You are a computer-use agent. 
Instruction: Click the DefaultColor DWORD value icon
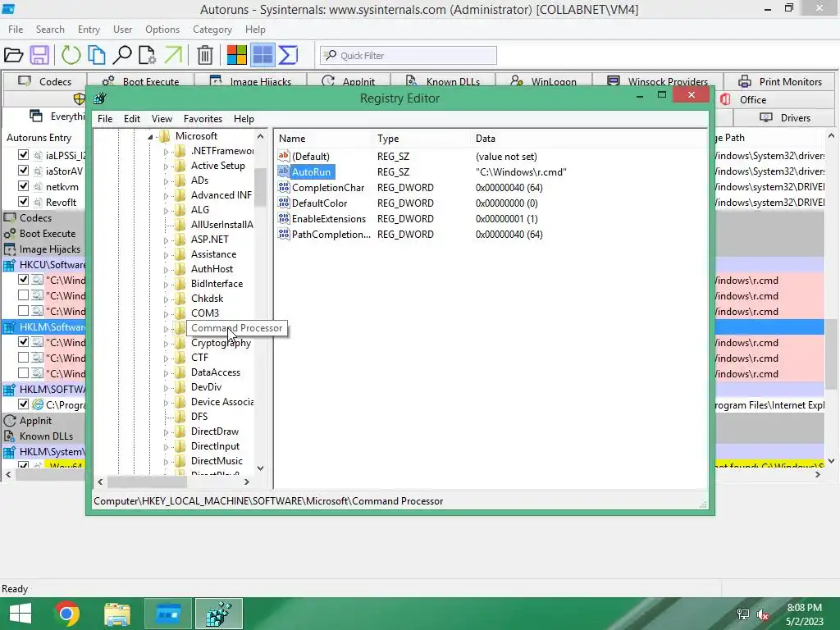(283, 203)
